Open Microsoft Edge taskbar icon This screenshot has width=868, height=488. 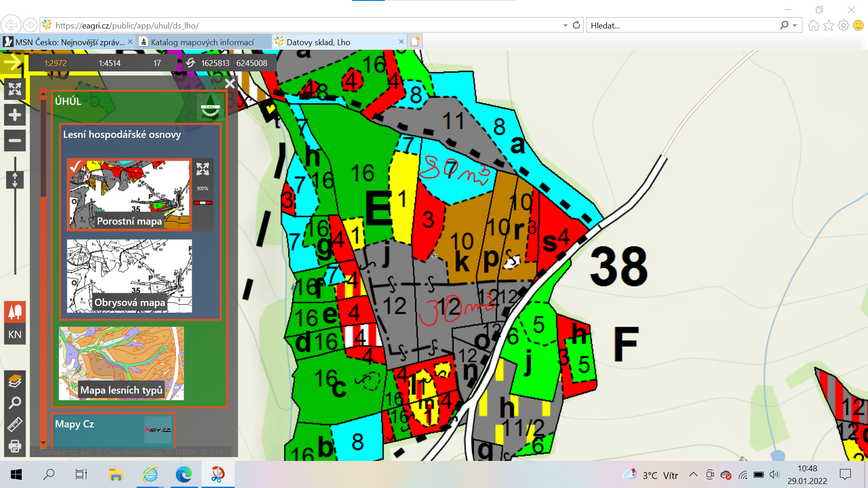click(184, 474)
